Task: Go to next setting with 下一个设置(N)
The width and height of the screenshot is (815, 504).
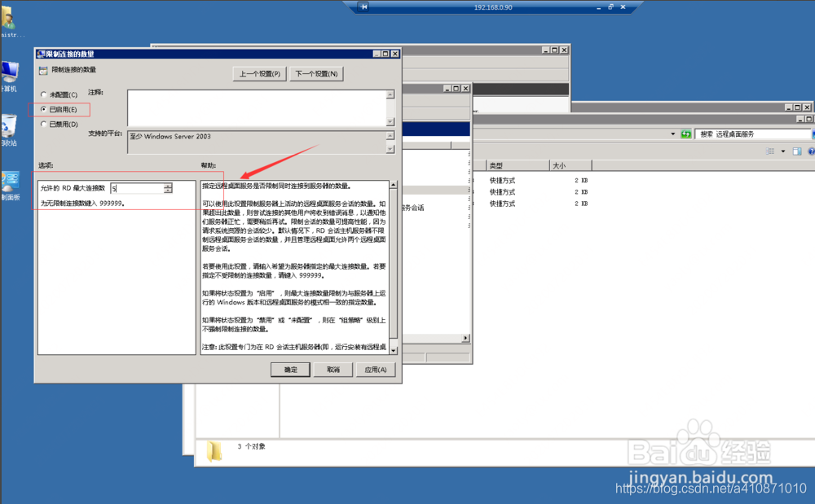Action: tap(316, 74)
